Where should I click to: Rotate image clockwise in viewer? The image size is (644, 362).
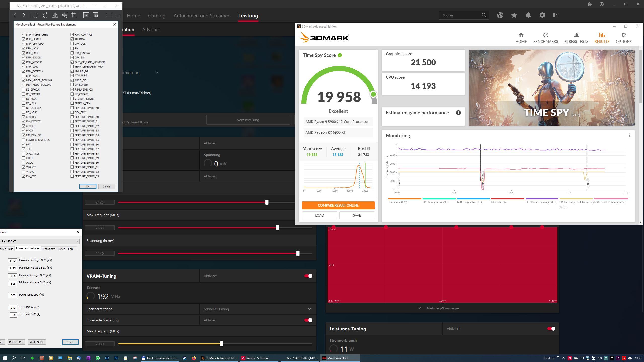[x=46, y=15]
